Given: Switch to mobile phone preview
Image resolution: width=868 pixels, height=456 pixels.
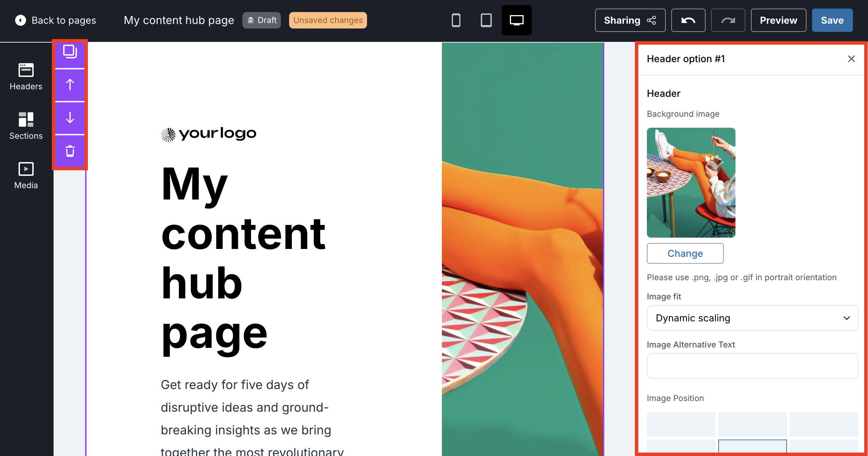Looking at the screenshot, I should 456,20.
